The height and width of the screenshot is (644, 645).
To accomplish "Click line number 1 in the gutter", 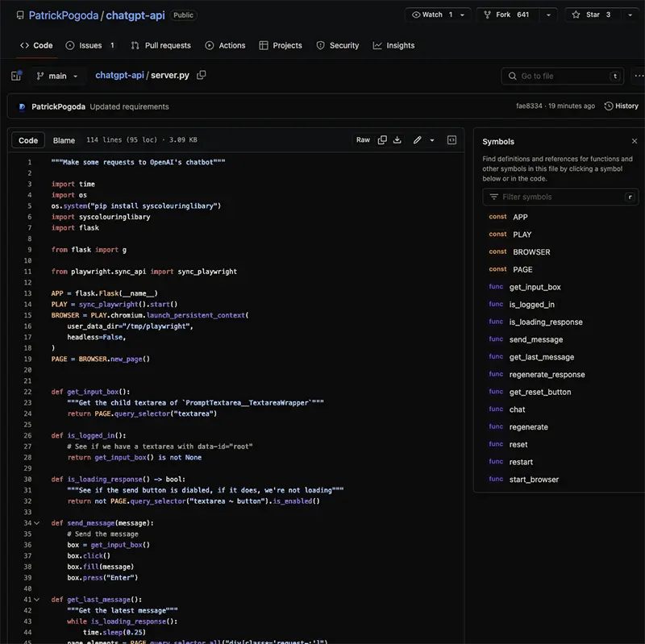I will (x=29, y=163).
